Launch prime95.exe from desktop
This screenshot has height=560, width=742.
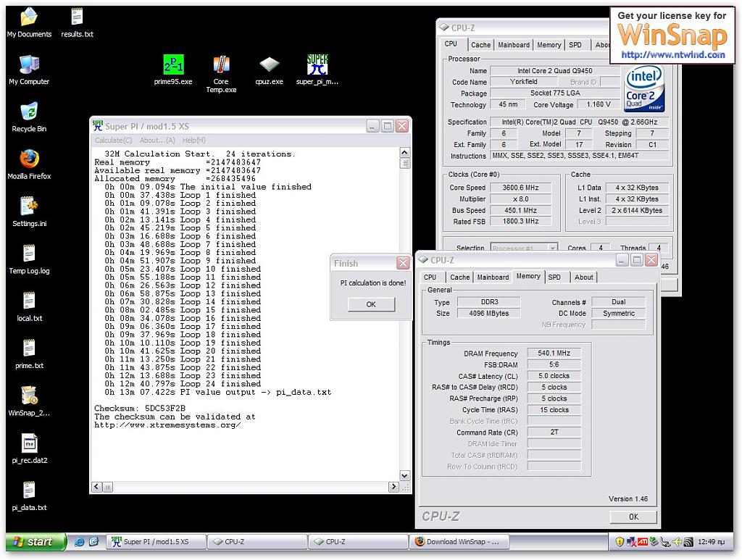[173, 70]
